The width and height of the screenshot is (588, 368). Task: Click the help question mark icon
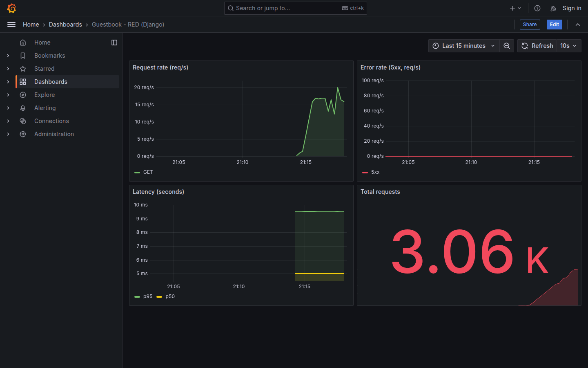click(x=537, y=8)
